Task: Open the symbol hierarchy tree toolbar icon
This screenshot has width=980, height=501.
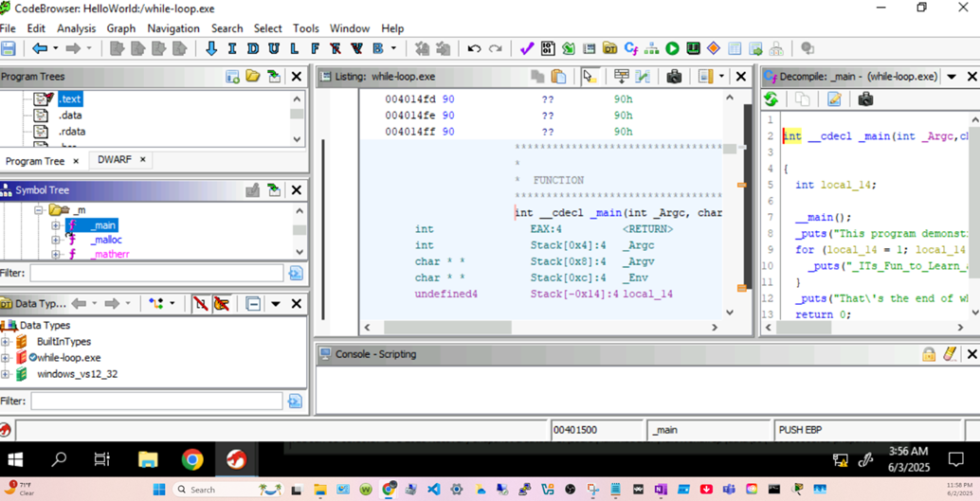Action: click(x=651, y=48)
